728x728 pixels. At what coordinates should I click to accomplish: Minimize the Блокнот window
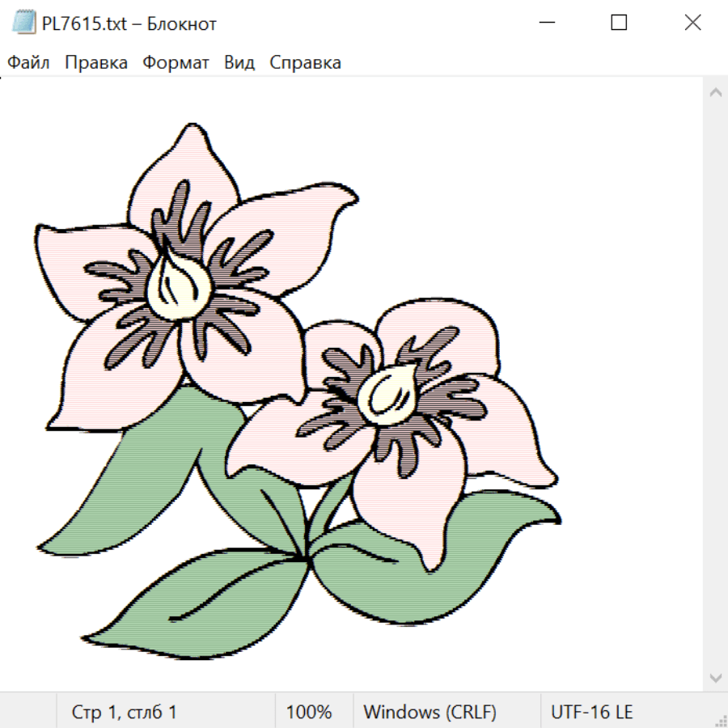click(546, 23)
